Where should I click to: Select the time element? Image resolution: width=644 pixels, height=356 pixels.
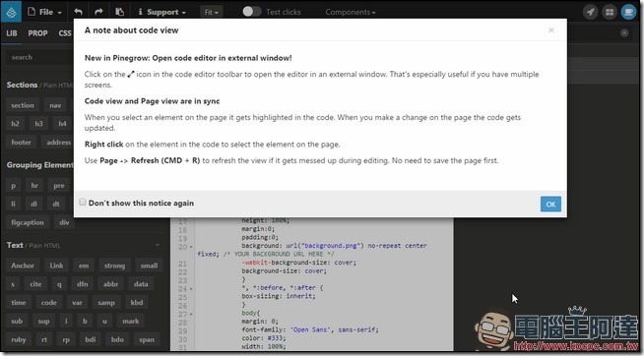19,302
